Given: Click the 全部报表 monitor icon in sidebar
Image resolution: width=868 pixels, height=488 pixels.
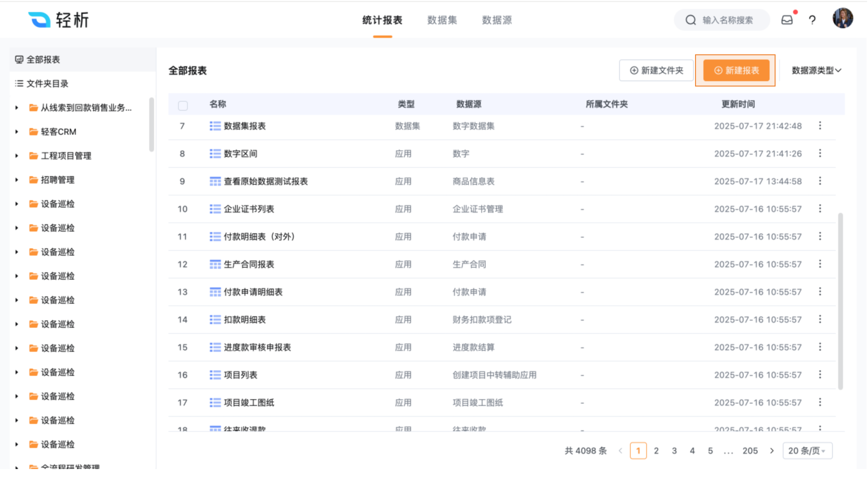Looking at the screenshot, I should pyautogui.click(x=19, y=60).
